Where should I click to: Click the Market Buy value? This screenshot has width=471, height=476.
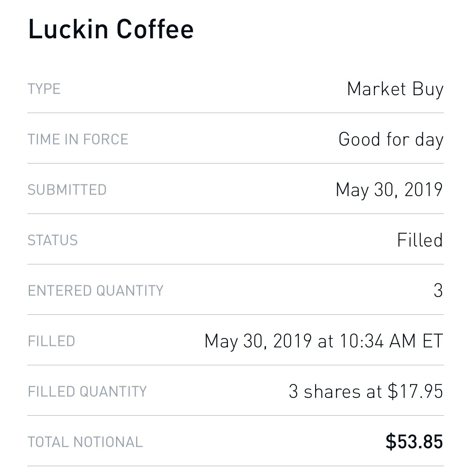point(395,90)
